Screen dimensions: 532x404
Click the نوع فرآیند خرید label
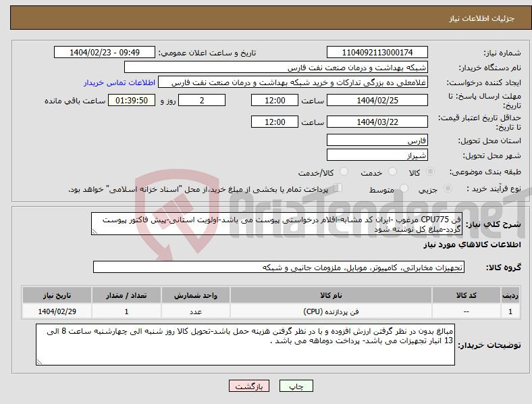tap(494, 188)
